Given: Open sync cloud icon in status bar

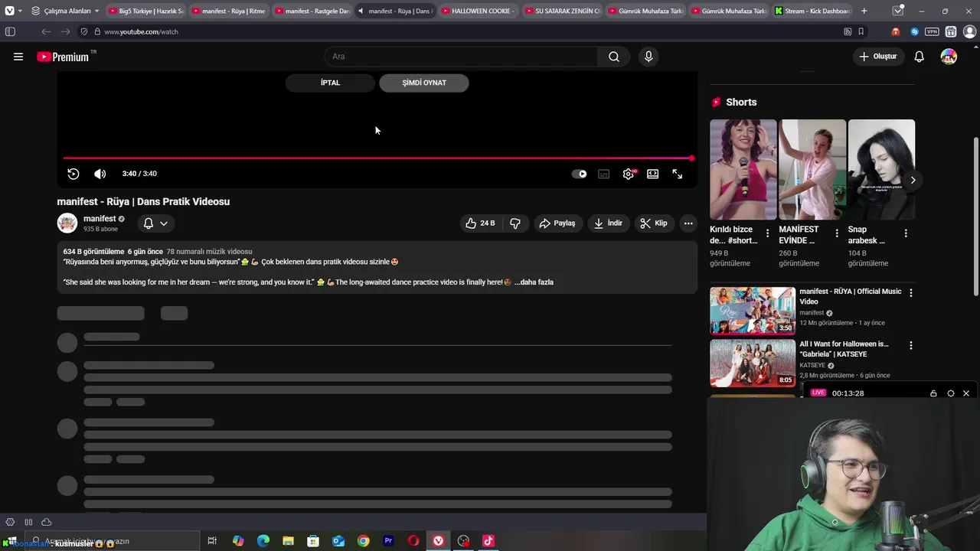Looking at the screenshot, I should tap(46, 522).
